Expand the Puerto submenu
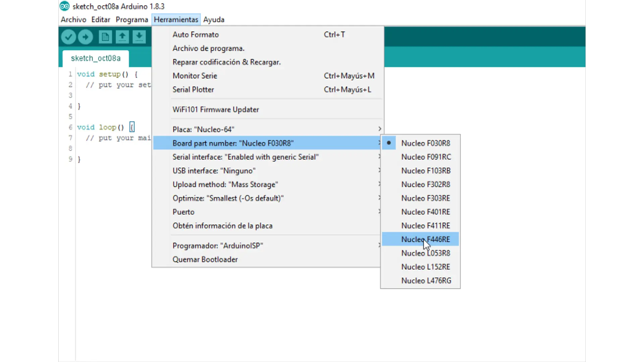The image size is (644, 362). (x=267, y=212)
